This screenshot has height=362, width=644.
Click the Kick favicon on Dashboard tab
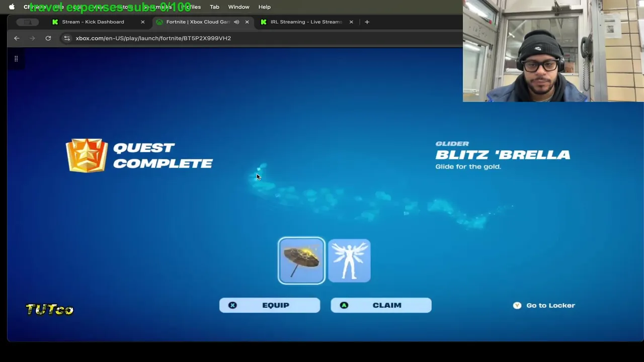[x=55, y=22]
